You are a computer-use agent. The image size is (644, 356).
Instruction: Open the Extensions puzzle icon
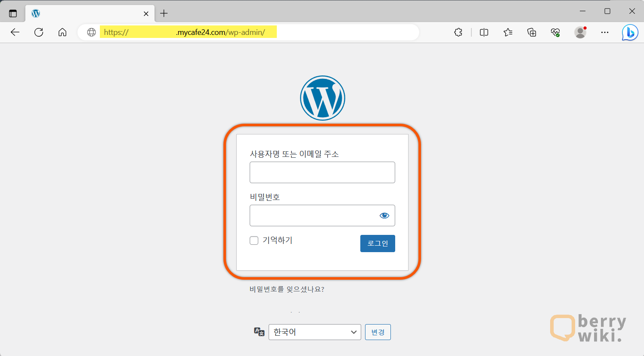[x=458, y=32]
